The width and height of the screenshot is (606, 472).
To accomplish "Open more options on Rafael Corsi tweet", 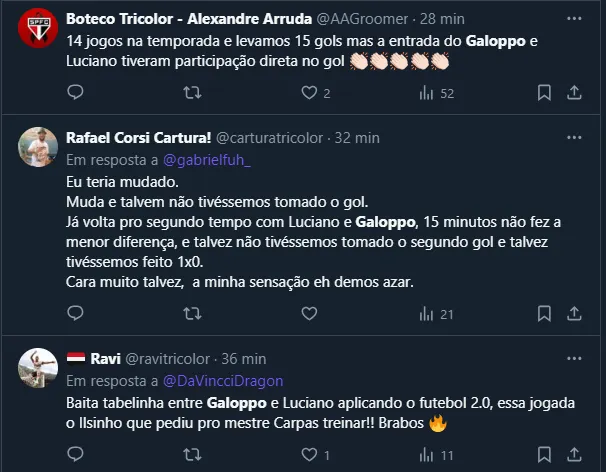I will coord(575,137).
